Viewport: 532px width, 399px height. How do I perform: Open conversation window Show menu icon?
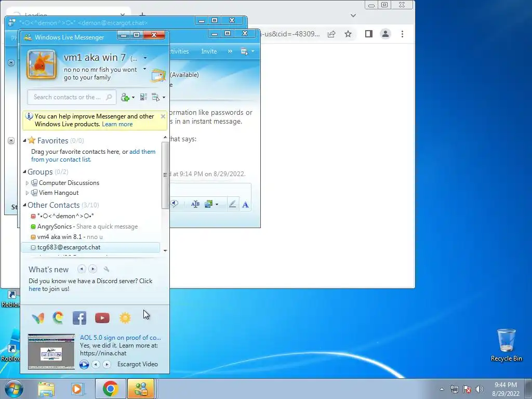point(244,51)
